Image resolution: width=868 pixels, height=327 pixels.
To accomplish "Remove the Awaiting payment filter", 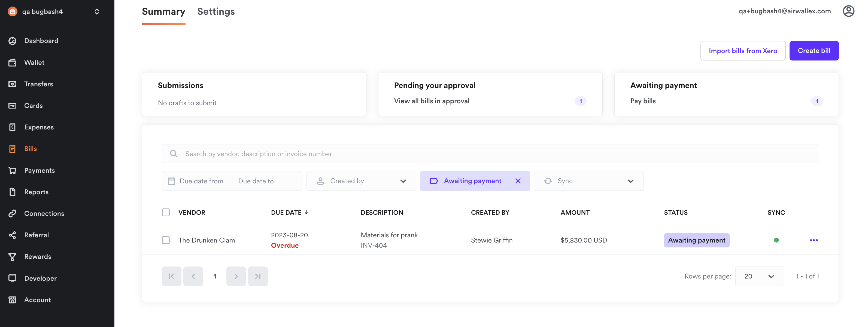I will pos(518,181).
